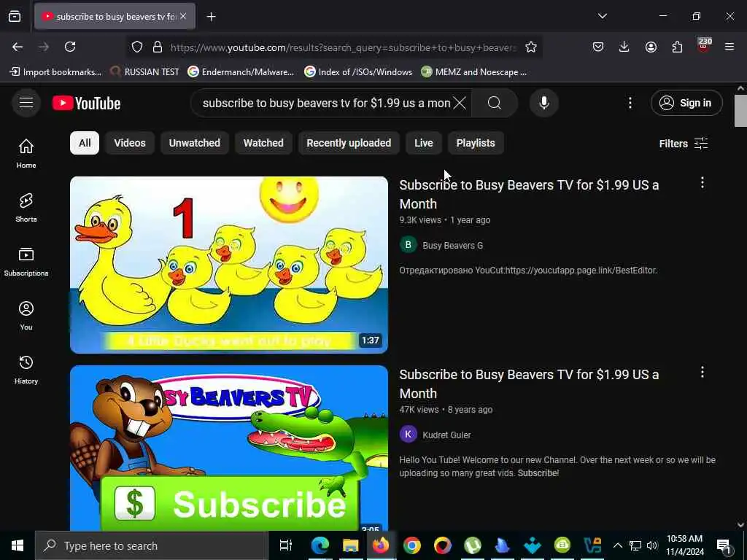Open YouTube settings three-dot menu beside Sign in
This screenshot has height=560, width=747.
point(630,103)
